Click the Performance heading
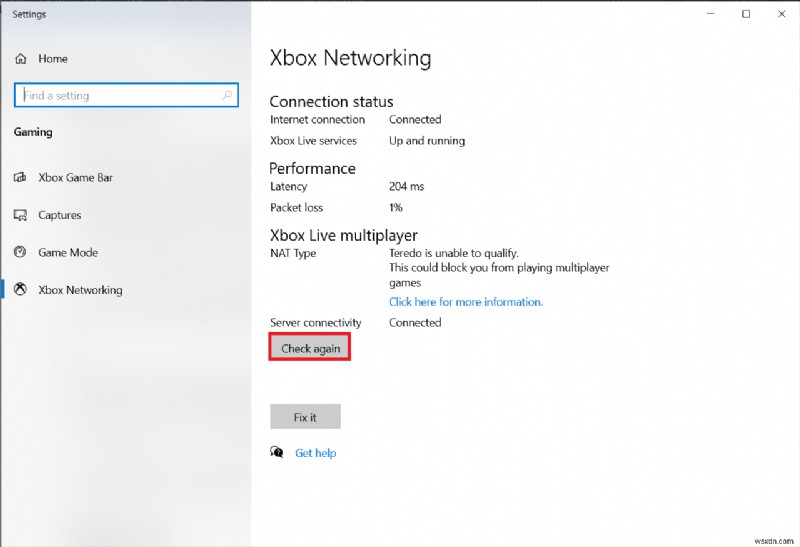 coord(312,168)
